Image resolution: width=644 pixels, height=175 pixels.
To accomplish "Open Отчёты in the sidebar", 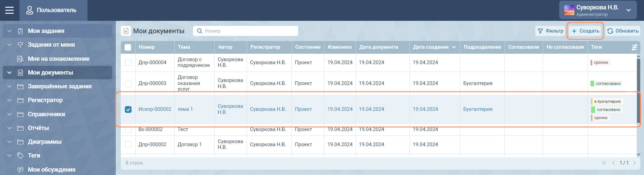I will (38, 128).
